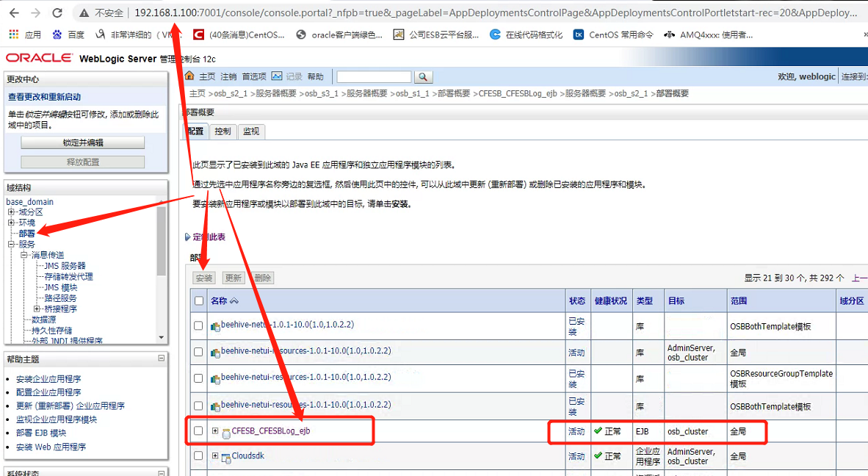Click 注销 in the toolbar
Screen dimensions: 868x476
coord(228,76)
